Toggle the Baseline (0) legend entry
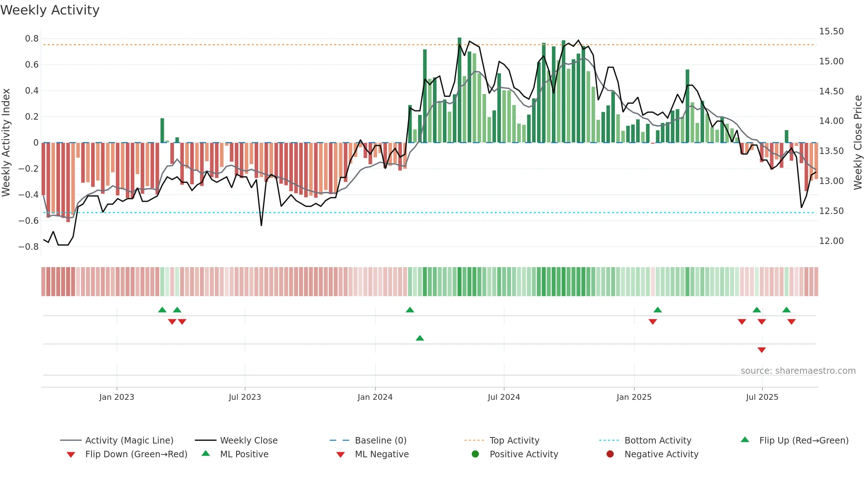The image size is (868, 488). pyautogui.click(x=368, y=440)
